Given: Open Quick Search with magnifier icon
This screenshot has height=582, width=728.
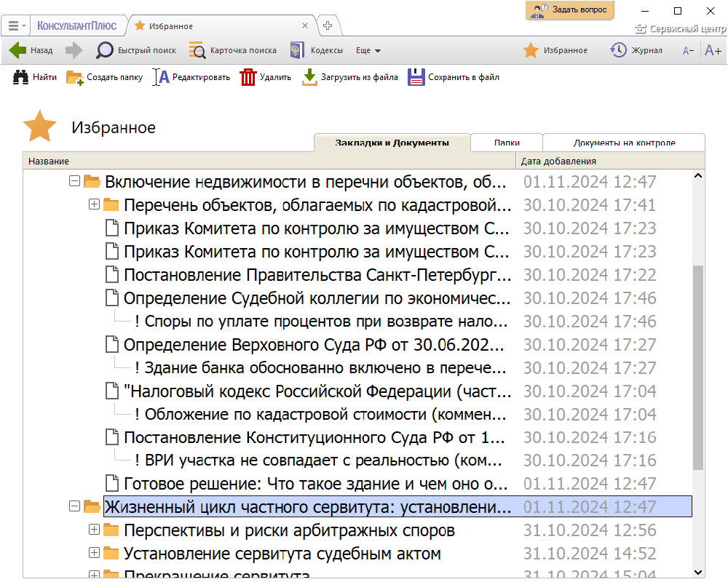Looking at the screenshot, I should (x=106, y=50).
